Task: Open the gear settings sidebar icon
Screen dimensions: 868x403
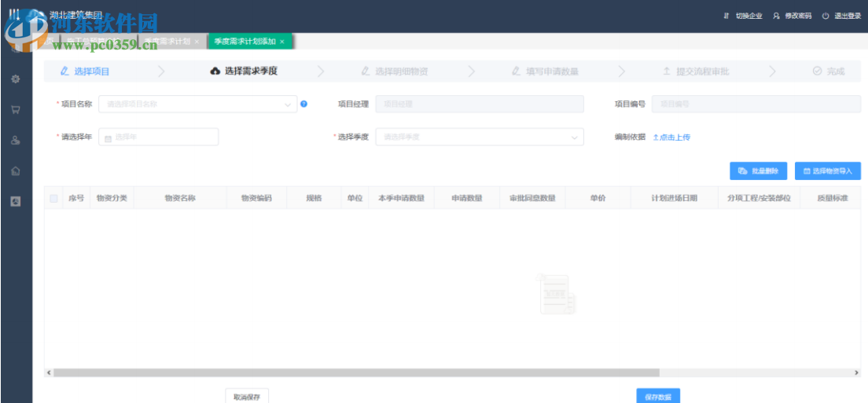Action: coord(16,79)
